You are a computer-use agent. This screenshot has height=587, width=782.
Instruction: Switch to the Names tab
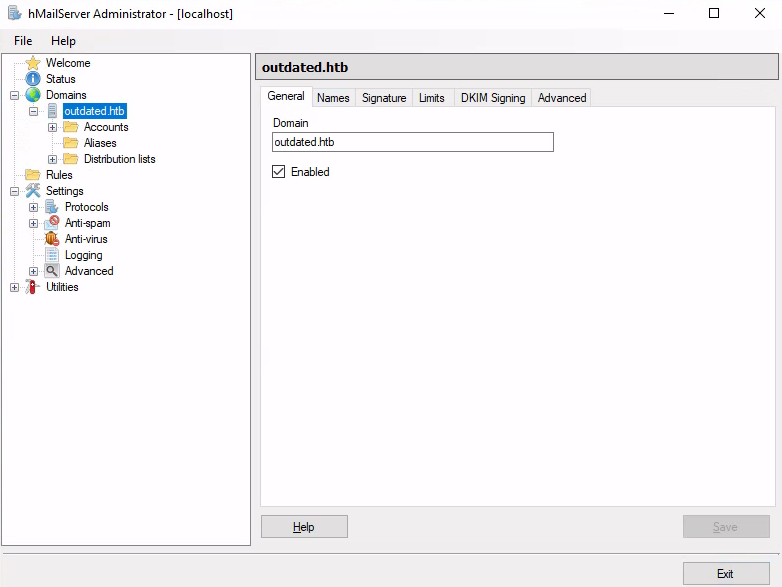(x=333, y=98)
